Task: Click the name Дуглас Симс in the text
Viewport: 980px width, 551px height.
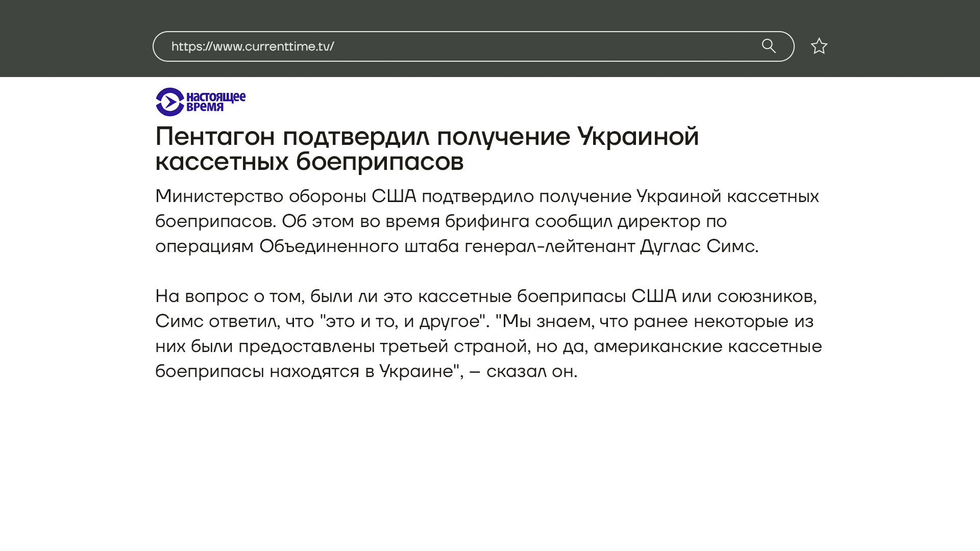Action: point(698,246)
